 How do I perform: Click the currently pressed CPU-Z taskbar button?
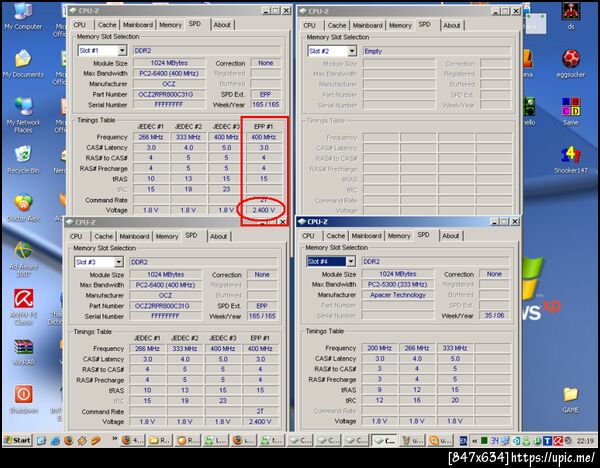(x=385, y=440)
